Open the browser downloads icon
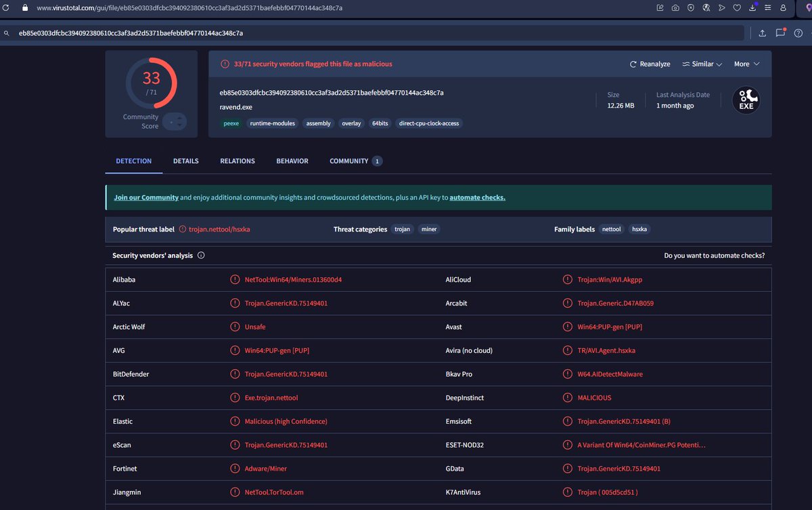 (x=753, y=7)
